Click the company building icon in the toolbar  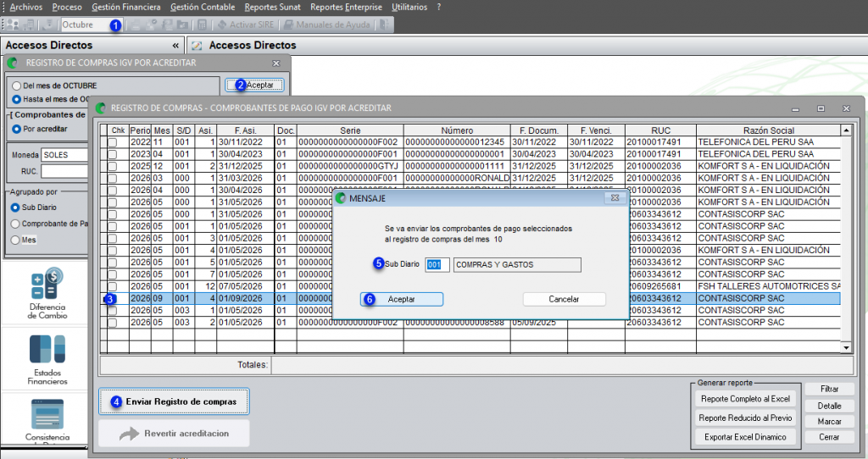pyautogui.click(x=28, y=25)
